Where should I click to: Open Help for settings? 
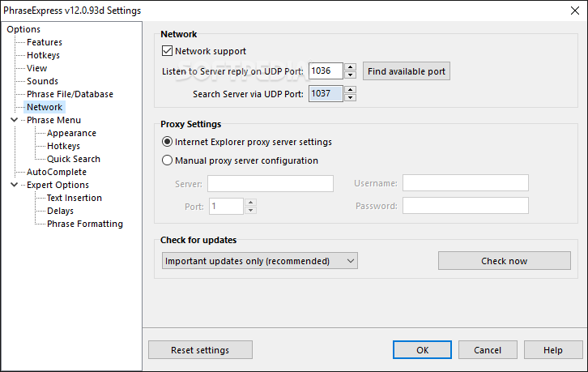point(553,350)
